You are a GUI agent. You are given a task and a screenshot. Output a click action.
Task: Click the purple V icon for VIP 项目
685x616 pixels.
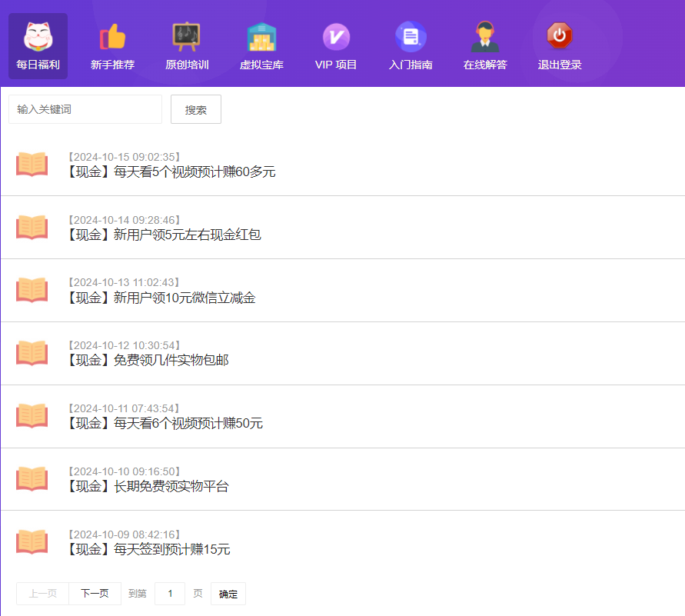336,37
